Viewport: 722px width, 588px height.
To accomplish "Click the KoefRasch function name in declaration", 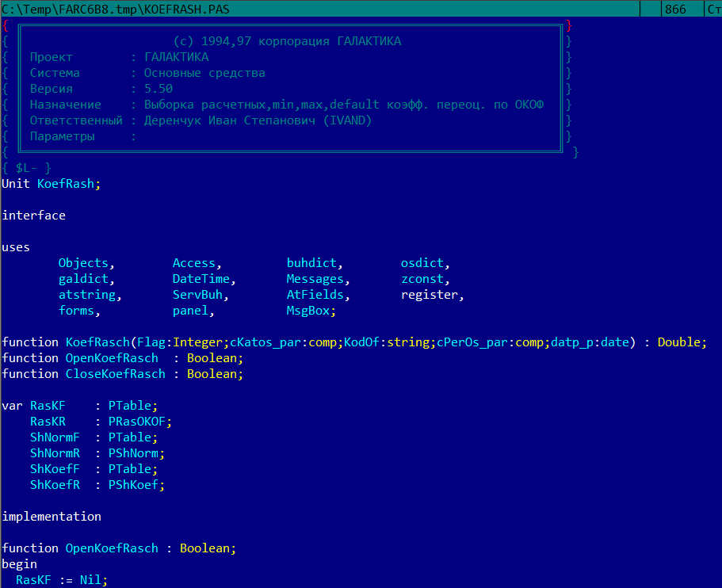I will [x=97, y=342].
